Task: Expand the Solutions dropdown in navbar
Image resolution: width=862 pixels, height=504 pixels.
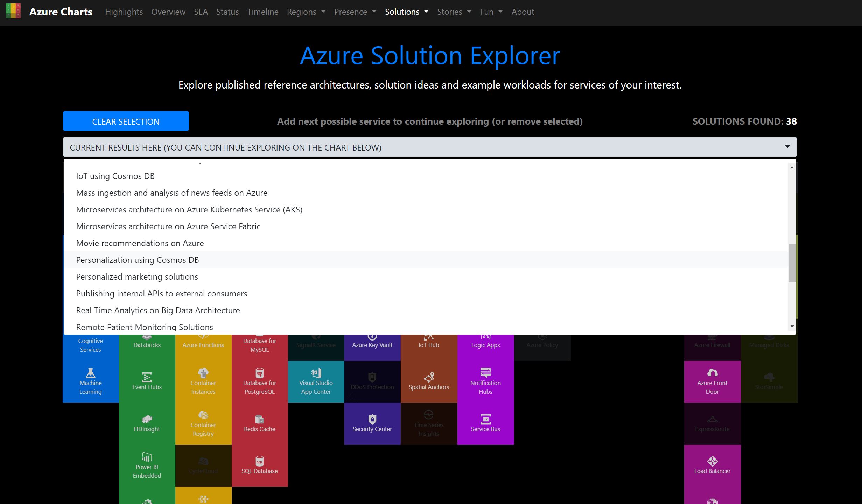Action: [406, 12]
